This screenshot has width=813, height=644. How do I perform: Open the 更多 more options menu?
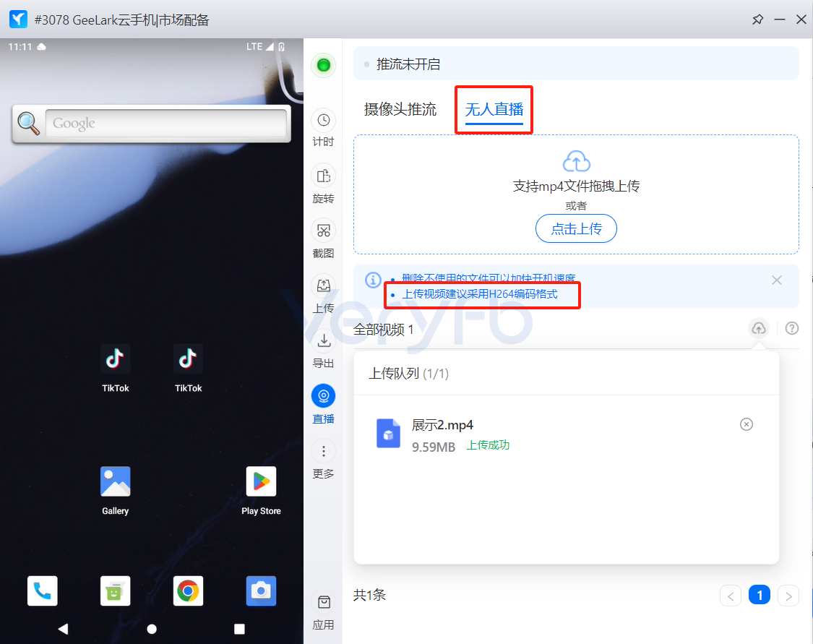click(x=323, y=459)
